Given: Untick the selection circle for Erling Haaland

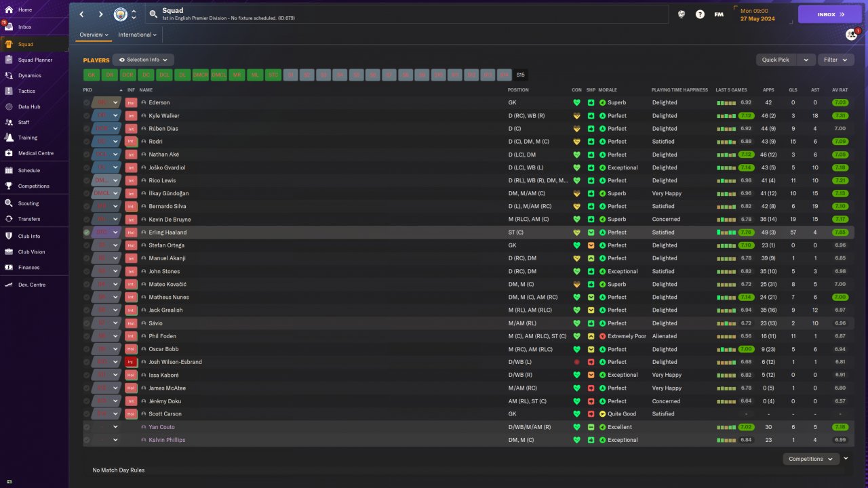Looking at the screenshot, I should click(x=87, y=232).
